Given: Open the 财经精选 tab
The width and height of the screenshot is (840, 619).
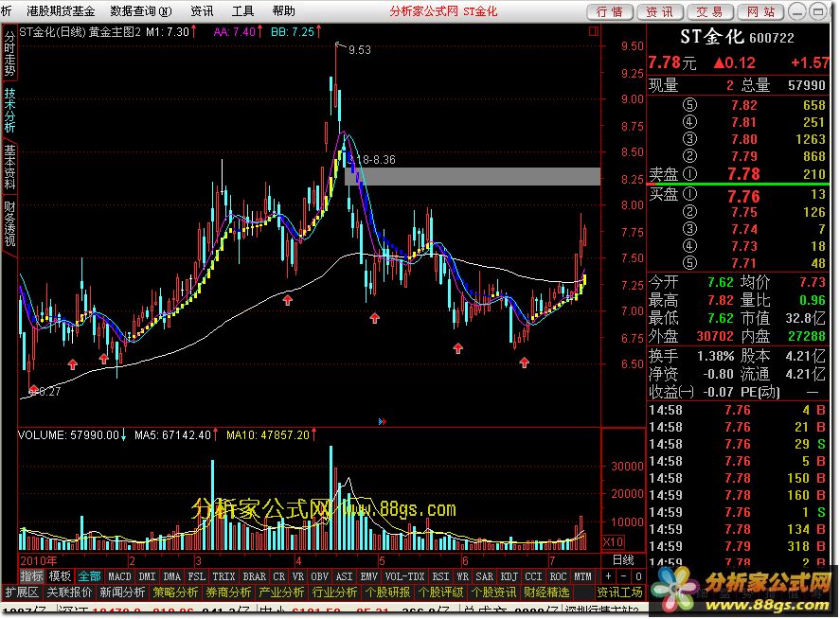Looking at the screenshot, I should pyautogui.click(x=546, y=592).
